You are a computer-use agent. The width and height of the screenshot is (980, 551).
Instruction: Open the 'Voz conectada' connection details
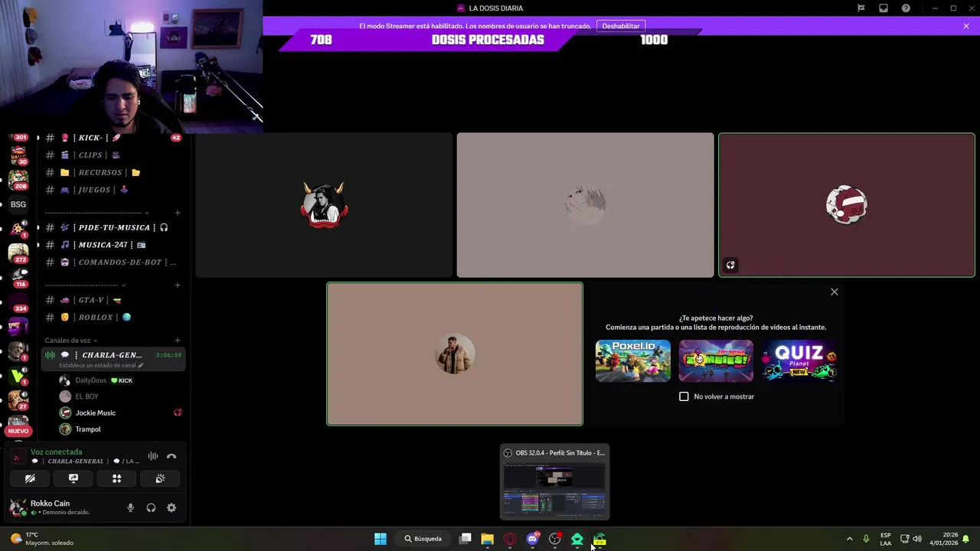[56, 452]
